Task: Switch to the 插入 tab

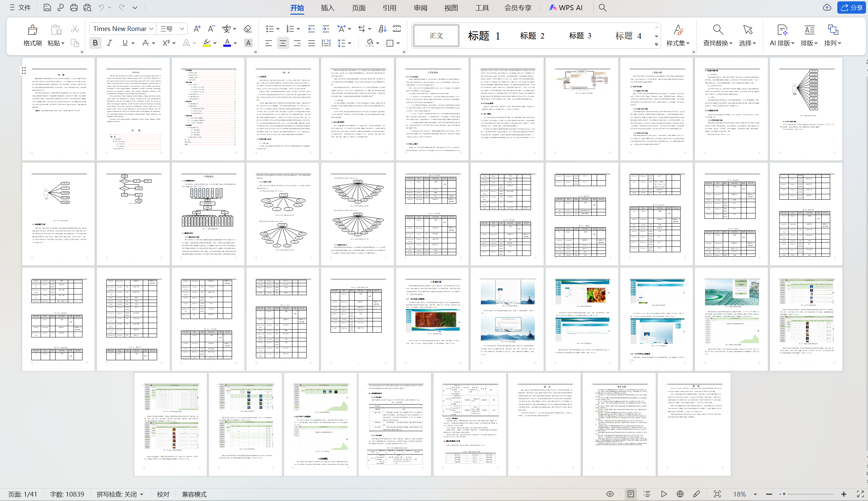Action: (x=327, y=7)
